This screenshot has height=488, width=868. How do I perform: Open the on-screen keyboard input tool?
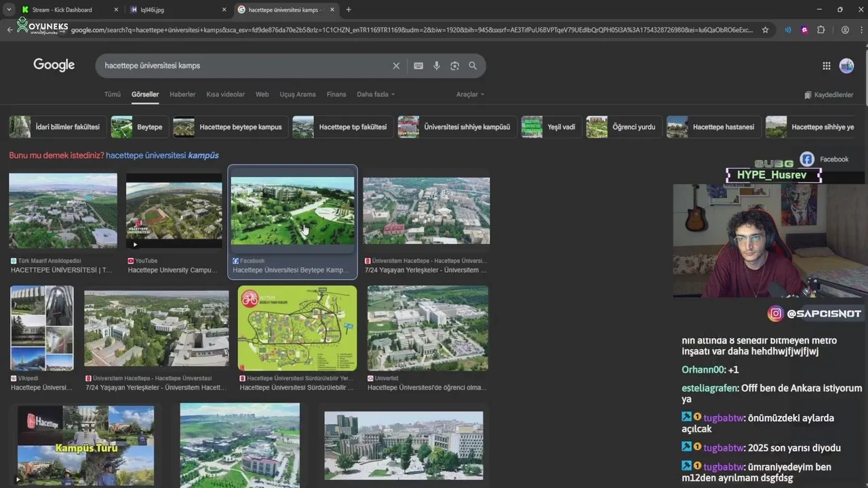point(418,66)
